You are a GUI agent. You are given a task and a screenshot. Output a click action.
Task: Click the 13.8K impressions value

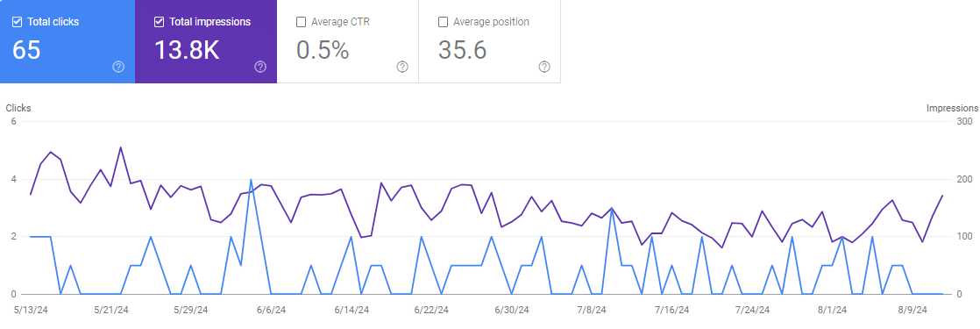[187, 50]
